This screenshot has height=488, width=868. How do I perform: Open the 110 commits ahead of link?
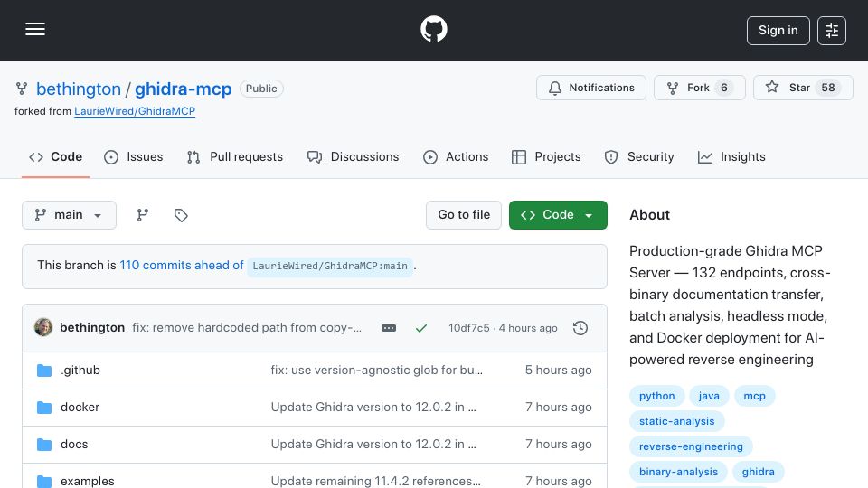tap(182, 265)
